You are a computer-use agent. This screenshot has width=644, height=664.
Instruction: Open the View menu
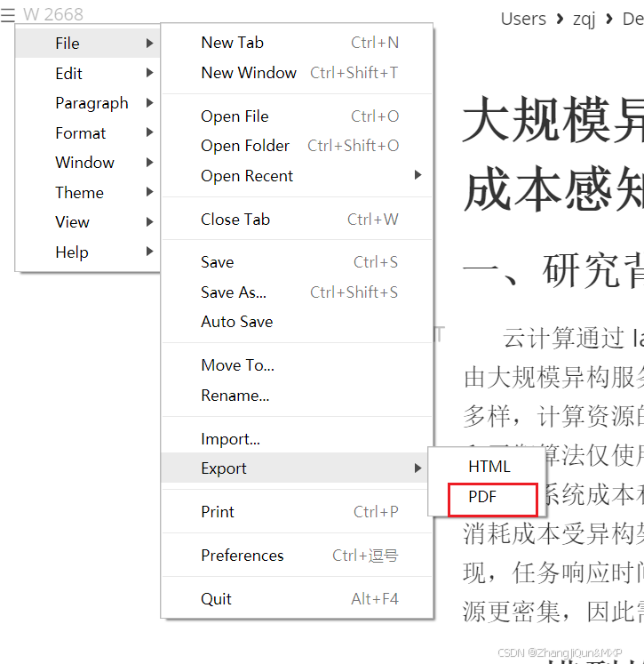88,222
